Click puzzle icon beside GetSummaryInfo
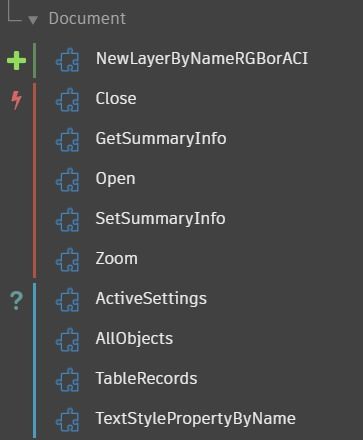The height and width of the screenshot is (440, 363). pos(68,140)
